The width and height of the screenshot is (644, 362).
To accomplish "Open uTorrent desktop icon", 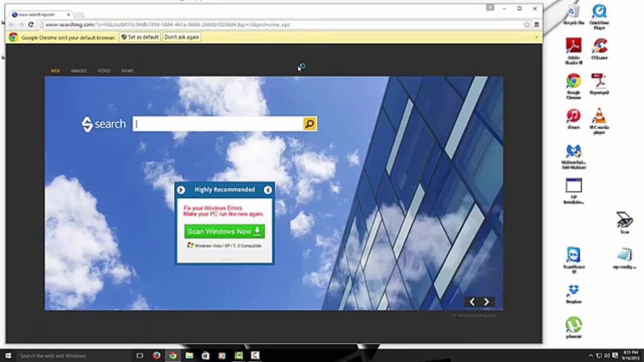I will 574,328.
